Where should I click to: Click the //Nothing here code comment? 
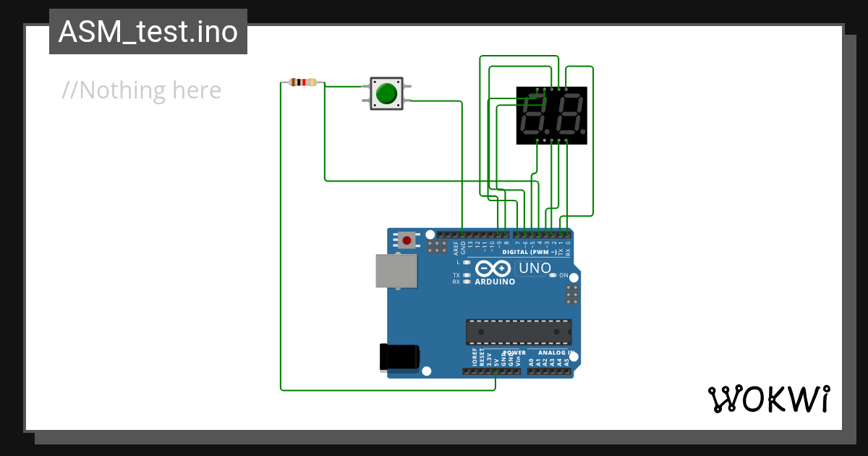pyautogui.click(x=142, y=90)
